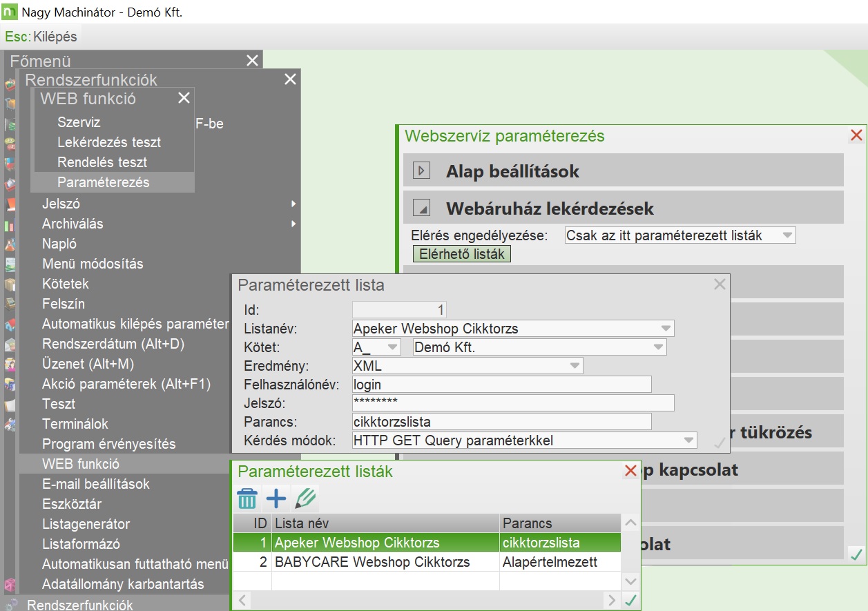Click Alapértelmezett cell in list table
This screenshot has width=868, height=611.
coord(560,562)
